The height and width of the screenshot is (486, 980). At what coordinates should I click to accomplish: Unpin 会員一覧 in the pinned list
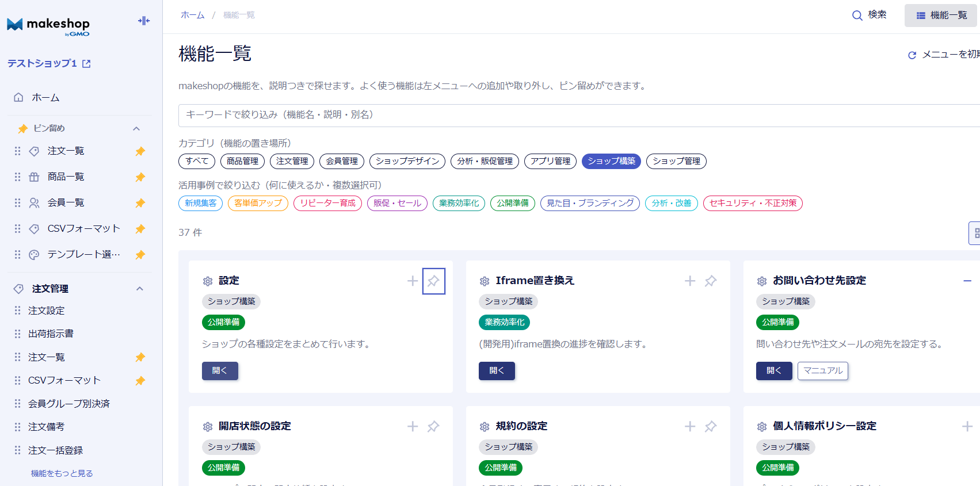(140, 203)
